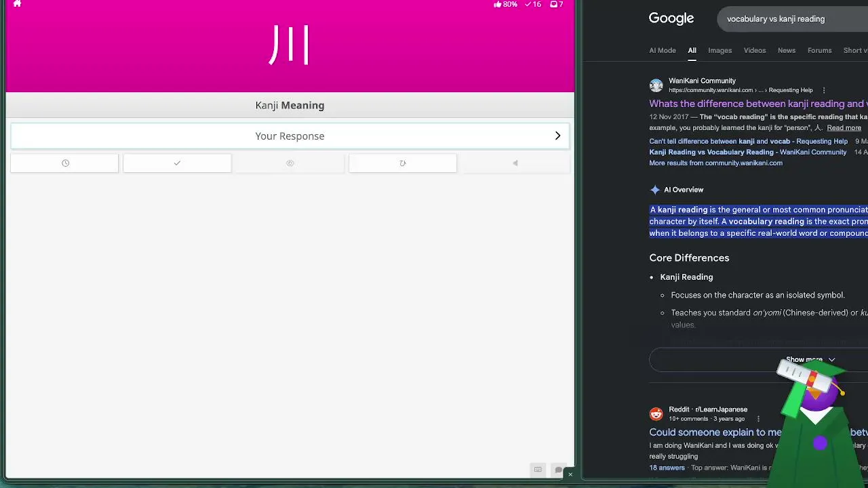This screenshot has height=488, width=868.
Task: Click the Core Differences heading
Action: coord(689,258)
